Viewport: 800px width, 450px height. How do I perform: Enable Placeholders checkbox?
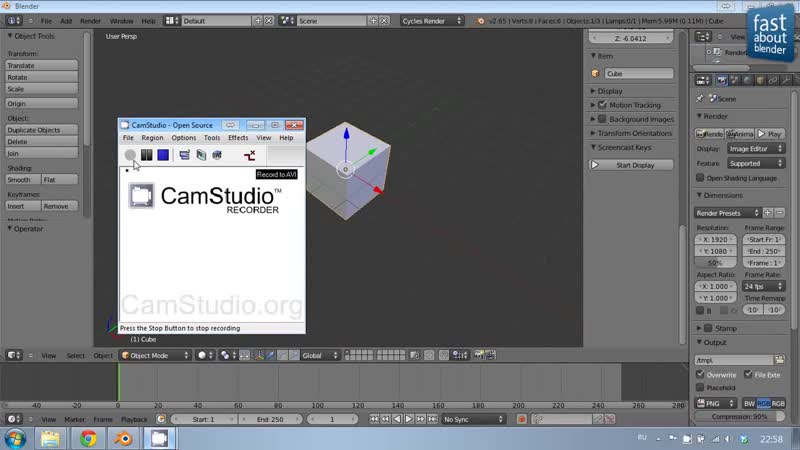(x=700, y=387)
